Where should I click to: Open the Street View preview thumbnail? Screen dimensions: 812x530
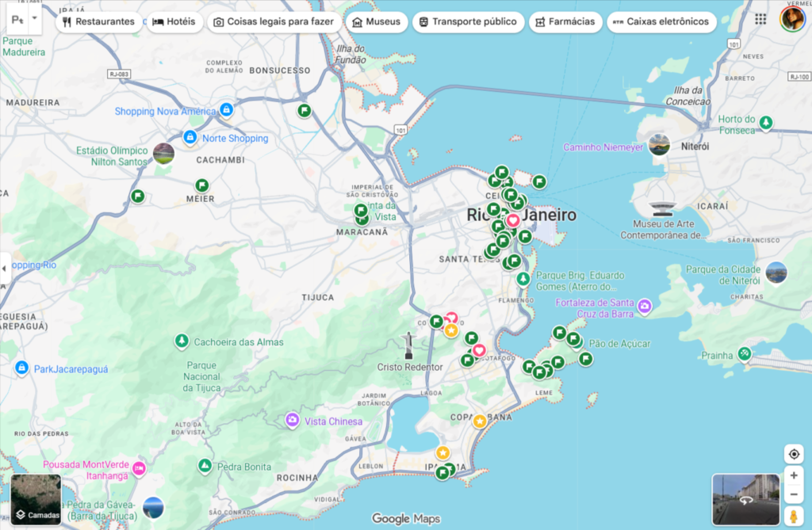pos(745,499)
